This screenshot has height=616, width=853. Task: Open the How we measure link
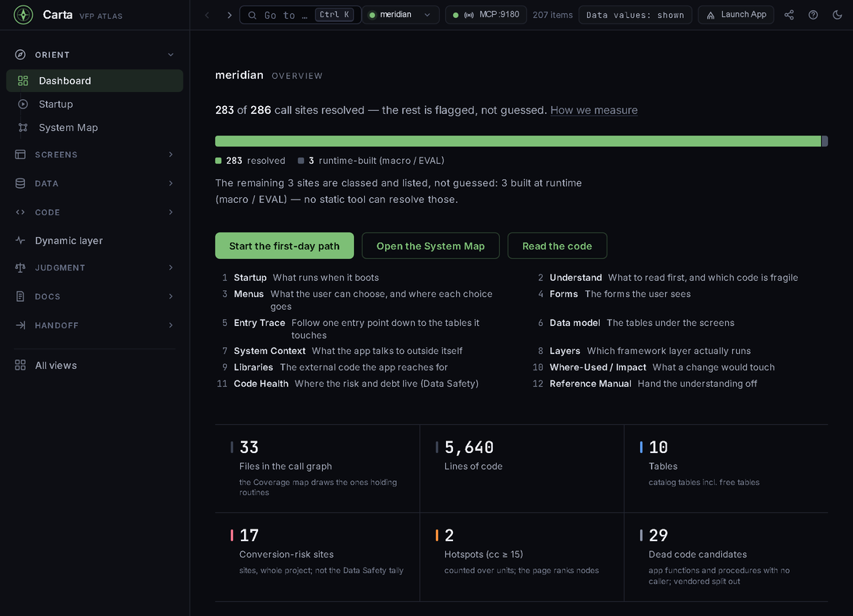[x=593, y=110]
